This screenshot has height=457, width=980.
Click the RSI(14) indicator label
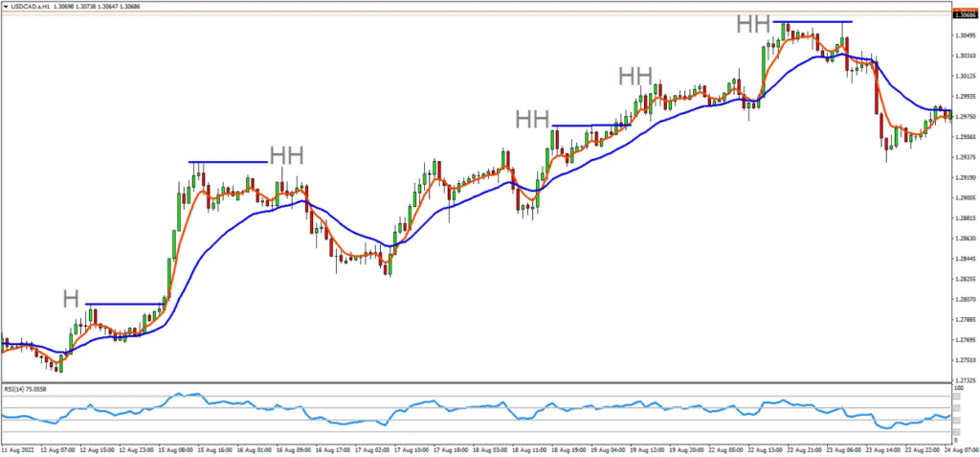click(27, 389)
